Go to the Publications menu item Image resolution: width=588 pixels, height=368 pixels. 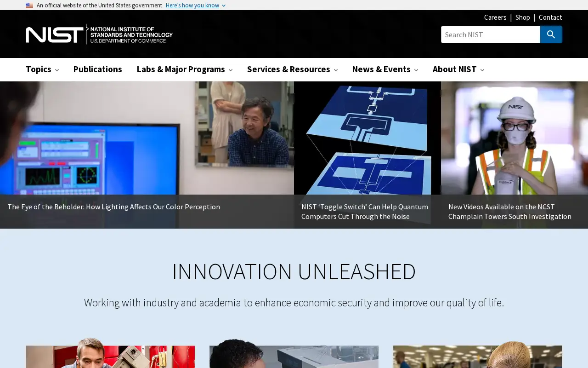pos(98,69)
